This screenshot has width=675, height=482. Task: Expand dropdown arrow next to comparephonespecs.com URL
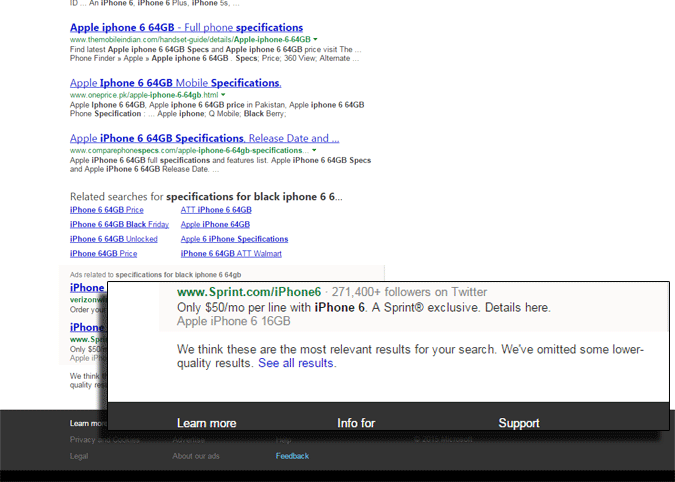pyautogui.click(x=314, y=150)
